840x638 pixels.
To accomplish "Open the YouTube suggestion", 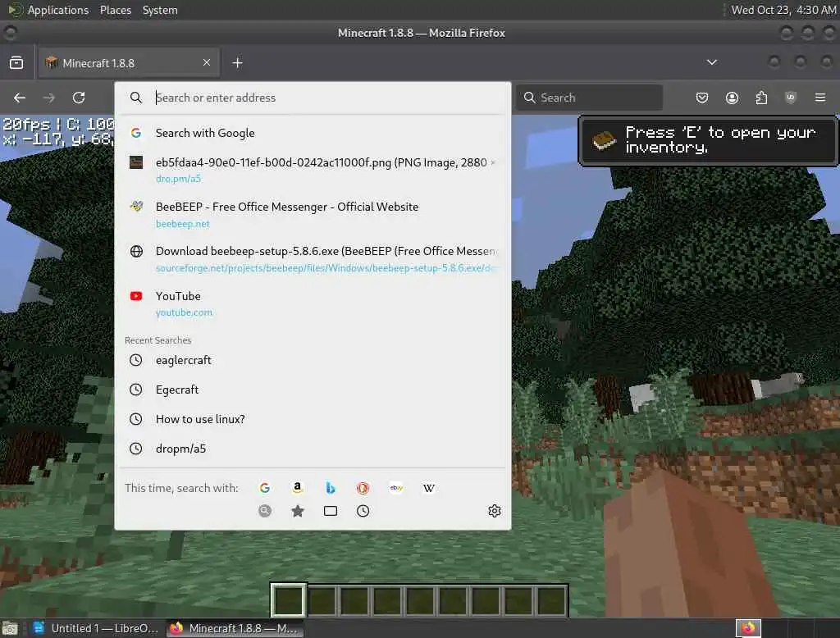I will pyautogui.click(x=313, y=303).
